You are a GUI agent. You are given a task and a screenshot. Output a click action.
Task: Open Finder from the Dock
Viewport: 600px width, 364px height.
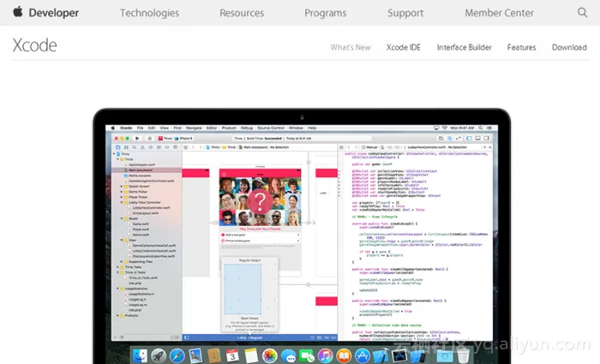(140, 355)
